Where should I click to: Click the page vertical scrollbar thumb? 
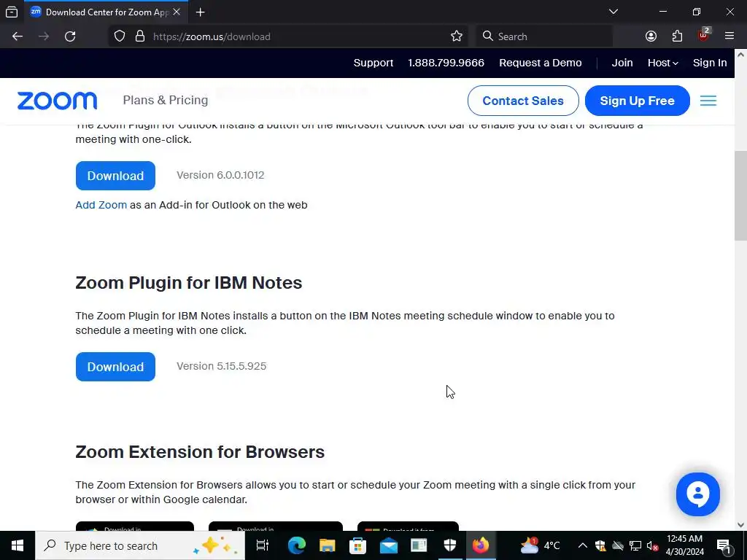click(740, 195)
